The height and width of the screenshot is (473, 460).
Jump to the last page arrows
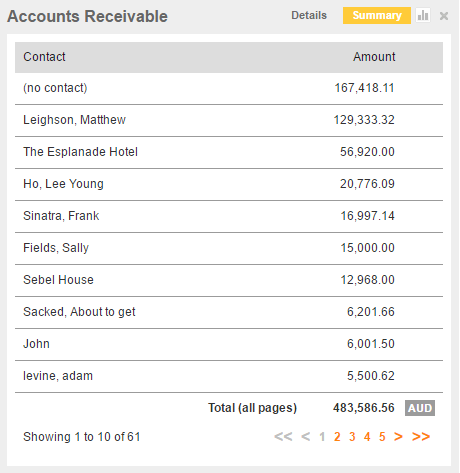coord(421,436)
